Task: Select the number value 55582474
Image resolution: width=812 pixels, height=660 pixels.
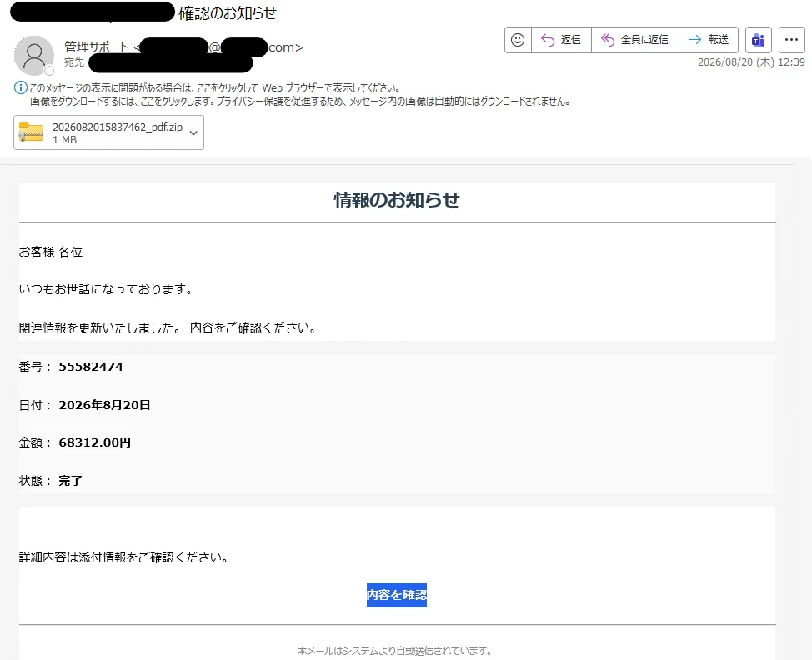Action: [91, 367]
